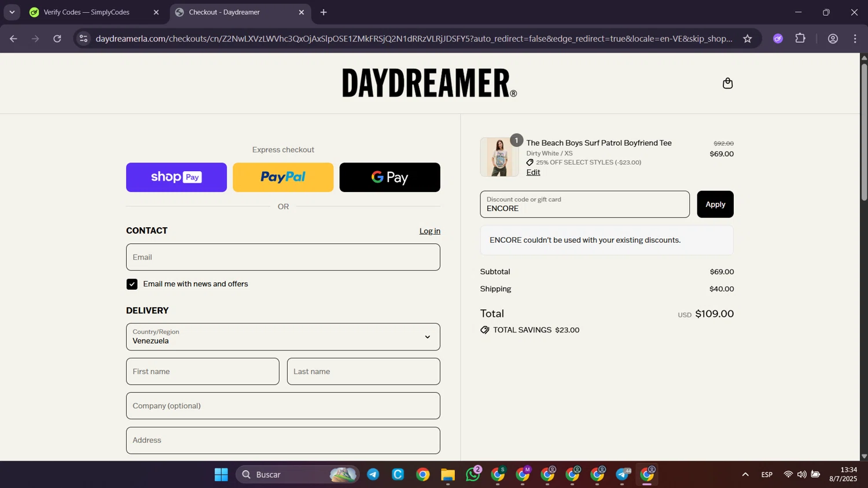This screenshot has width=868, height=488.
Task: Open Telegram from the taskbar
Action: point(373,475)
